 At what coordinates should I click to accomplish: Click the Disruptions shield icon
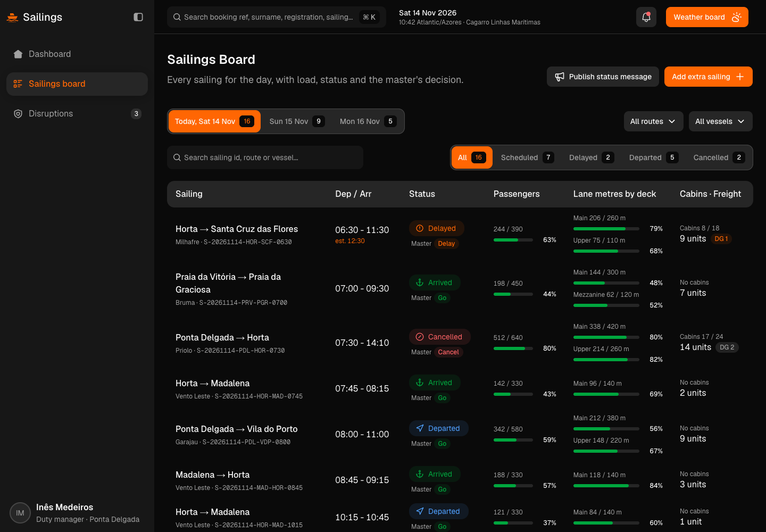(18, 114)
